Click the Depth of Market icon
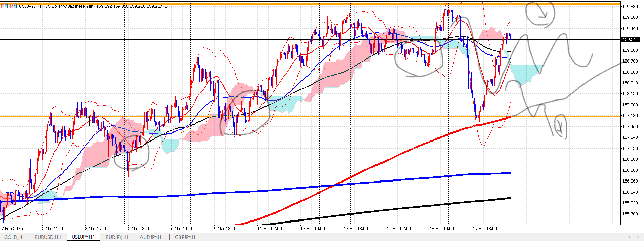The height and width of the screenshot is (241, 644). (x=5, y=6)
